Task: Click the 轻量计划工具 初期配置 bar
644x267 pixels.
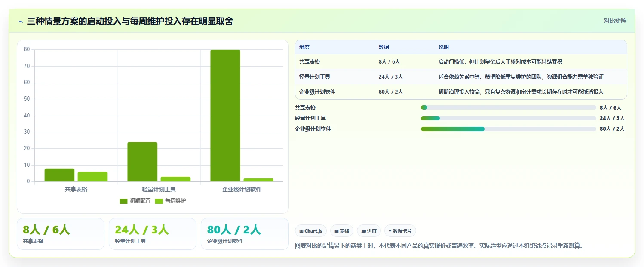Action: 142,162
